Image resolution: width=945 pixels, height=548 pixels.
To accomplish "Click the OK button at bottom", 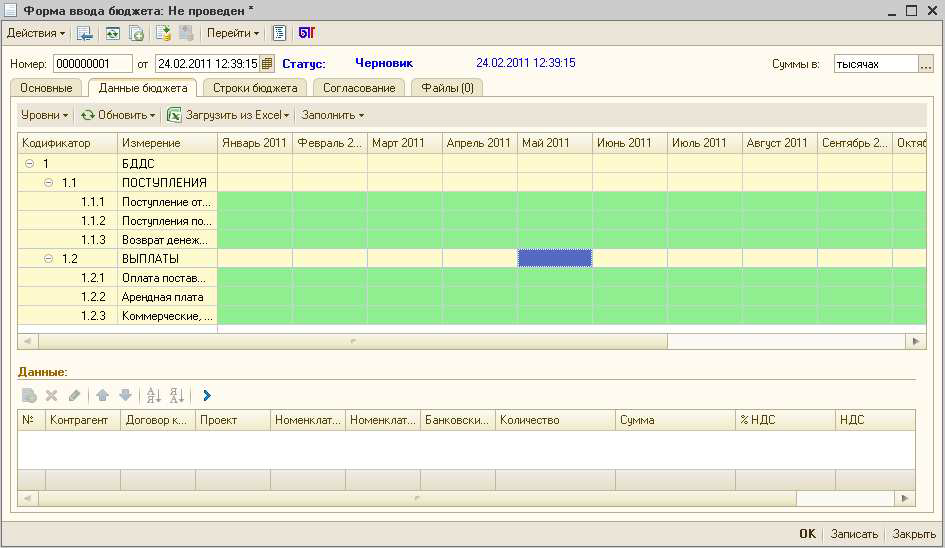I will [807, 534].
